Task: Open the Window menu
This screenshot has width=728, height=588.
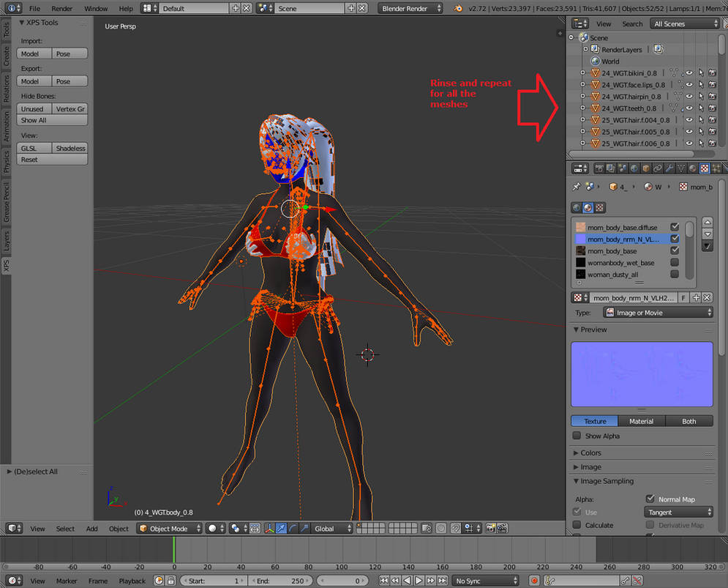Action: click(x=96, y=8)
